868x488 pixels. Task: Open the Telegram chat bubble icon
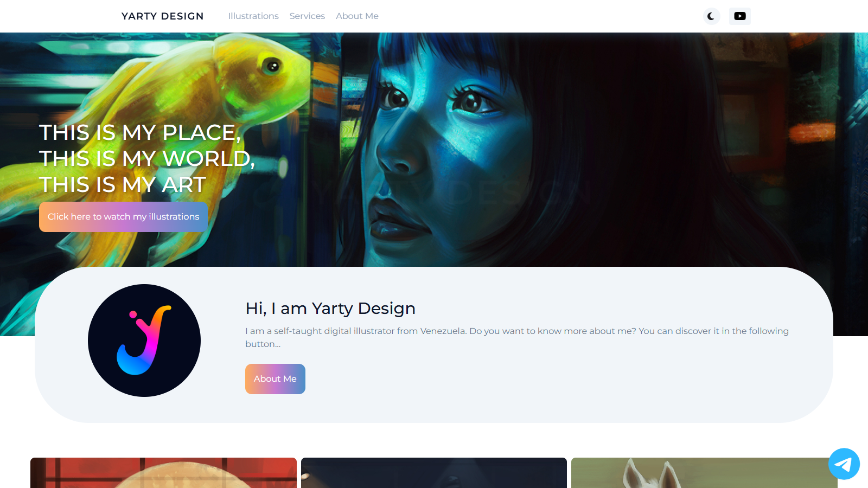[x=844, y=464]
